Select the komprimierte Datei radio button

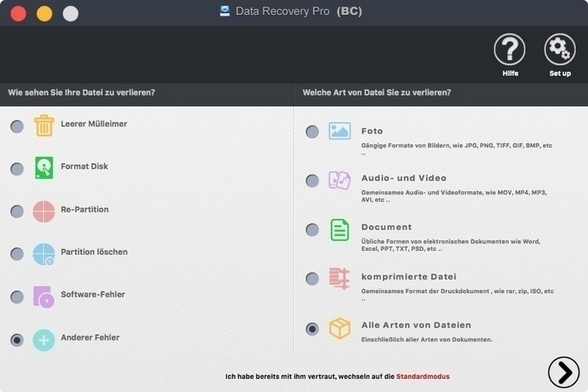[x=312, y=278]
